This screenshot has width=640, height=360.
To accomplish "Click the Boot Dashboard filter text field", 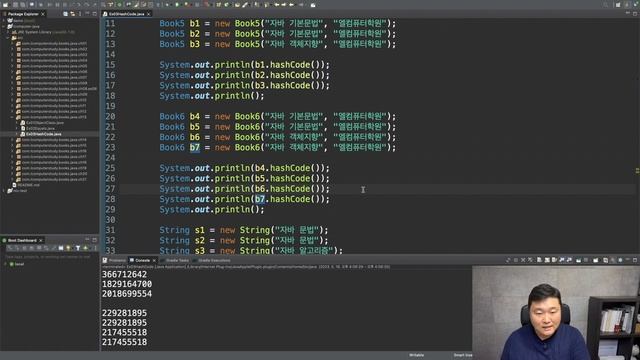I will [x=49, y=257].
